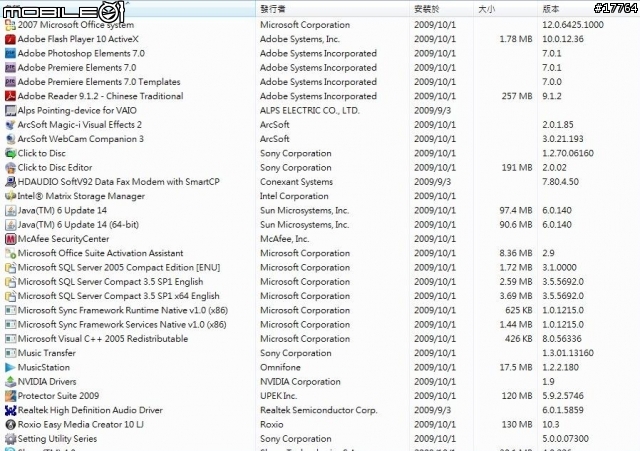
Task: Select the Click to Disc icon
Action: point(10,153)
